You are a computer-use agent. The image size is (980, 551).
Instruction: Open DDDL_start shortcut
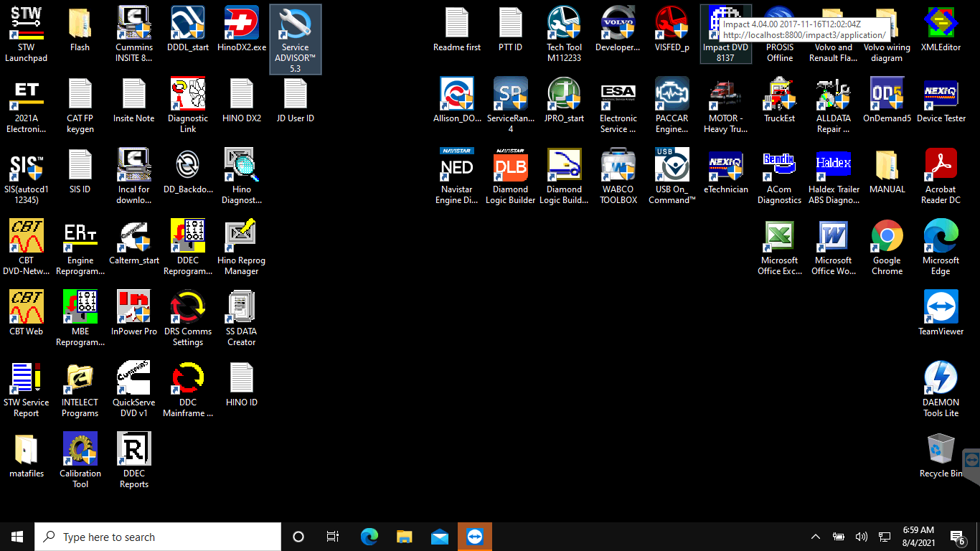(x=188, y=29)
